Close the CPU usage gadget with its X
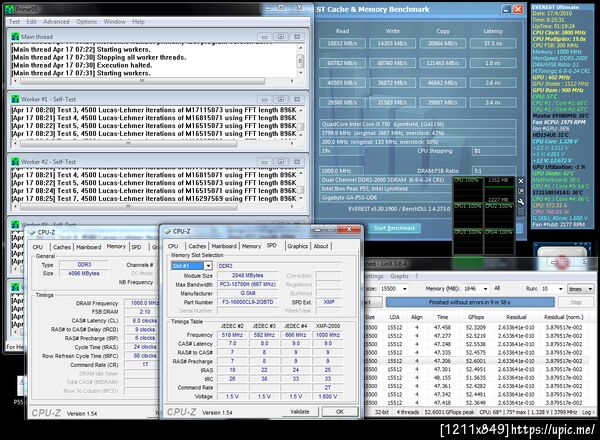 click(x=521, y=181)
